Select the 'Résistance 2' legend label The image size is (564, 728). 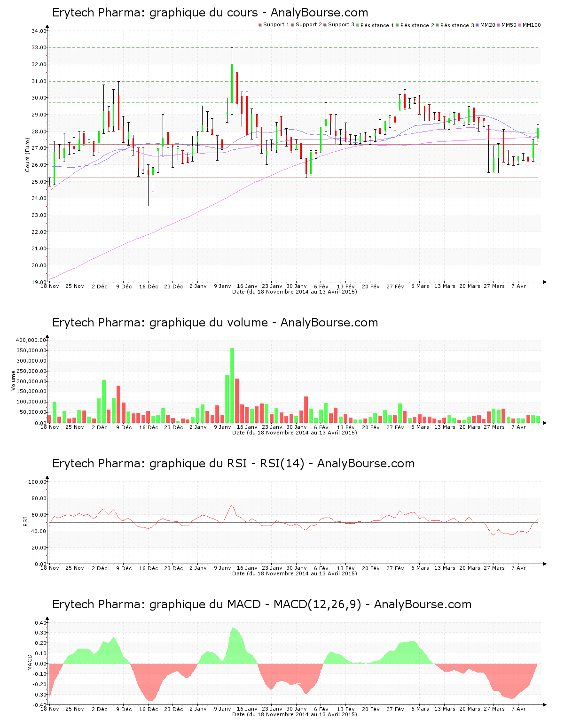417,25
